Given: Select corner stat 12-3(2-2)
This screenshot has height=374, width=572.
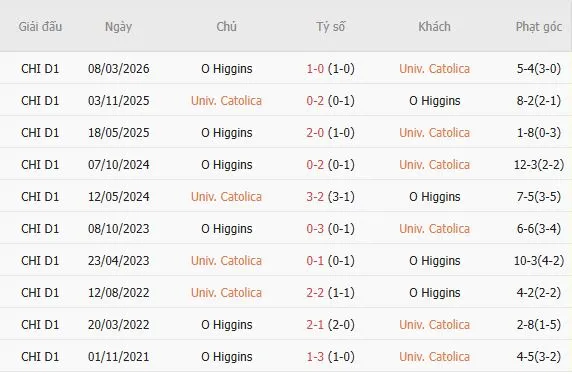Looking at the screenshot, I should click(x=539, y=165).
